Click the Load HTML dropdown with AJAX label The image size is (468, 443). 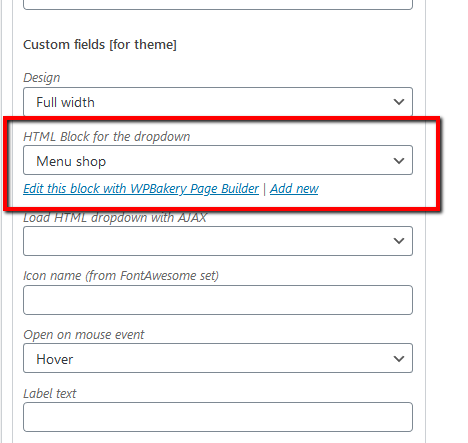115,218
